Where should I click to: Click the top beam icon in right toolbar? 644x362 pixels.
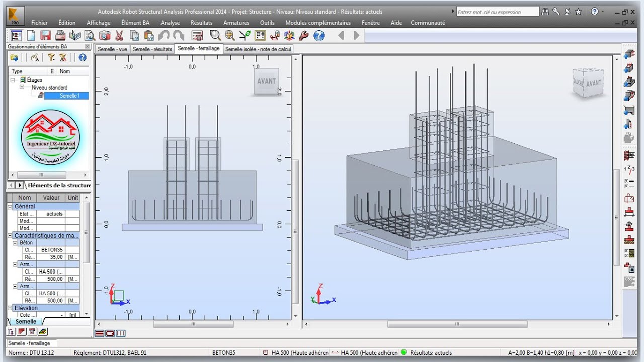click(x=629, y=54)
